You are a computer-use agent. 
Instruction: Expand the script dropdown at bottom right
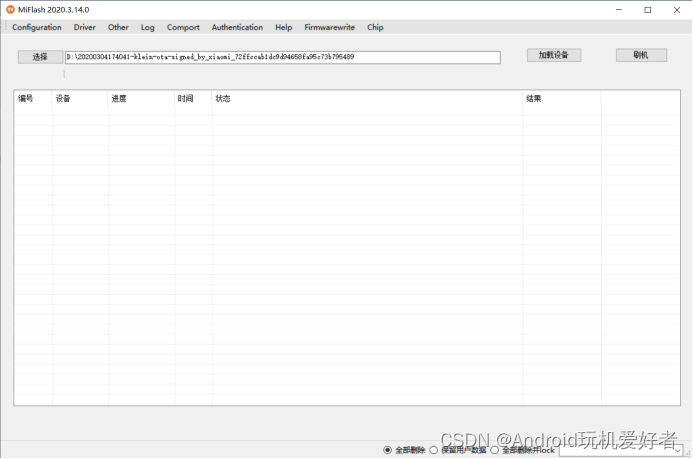point(678,451)
